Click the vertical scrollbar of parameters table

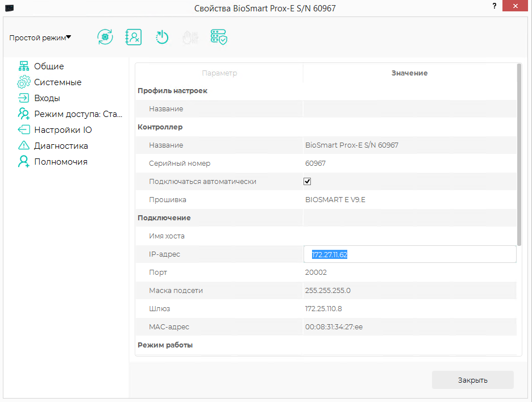click(519, 154)
